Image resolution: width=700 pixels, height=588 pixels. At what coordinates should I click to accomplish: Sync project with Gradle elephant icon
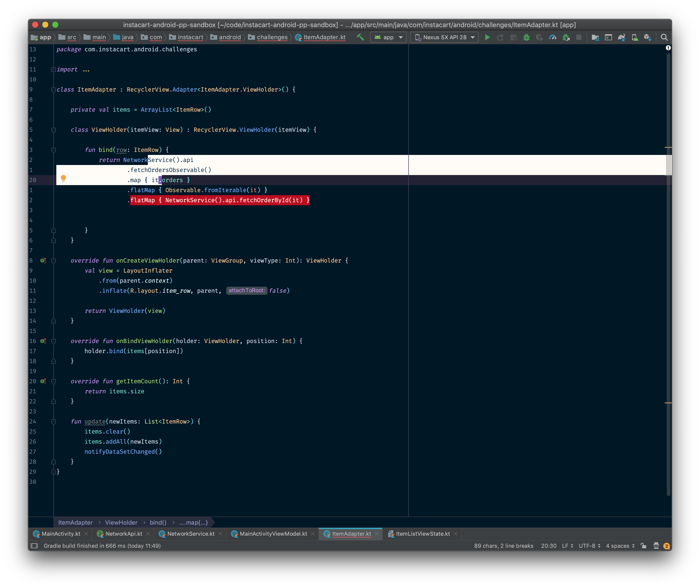click(621, 37)
